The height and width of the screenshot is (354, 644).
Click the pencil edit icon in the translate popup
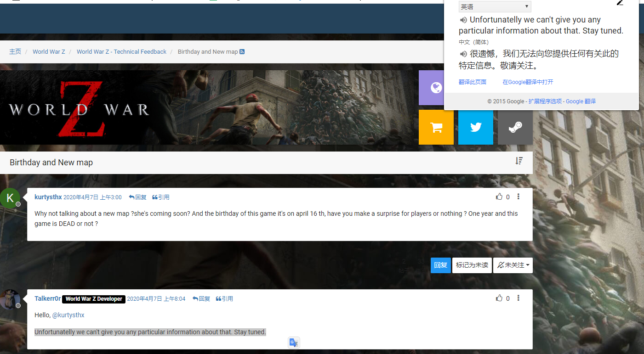click(x=620, y=2)
